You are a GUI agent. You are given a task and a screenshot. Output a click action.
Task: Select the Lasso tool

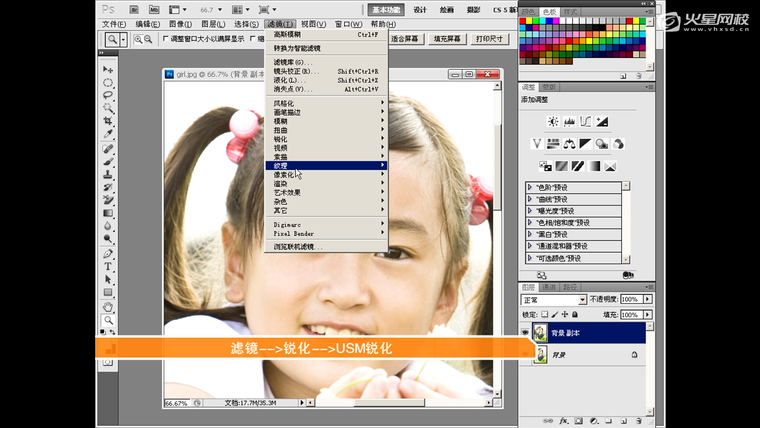[108, 96]
